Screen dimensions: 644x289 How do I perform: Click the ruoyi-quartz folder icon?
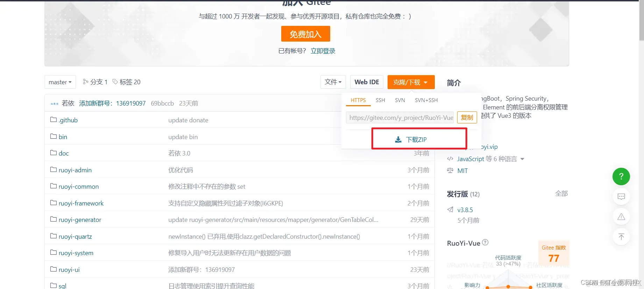54,236
